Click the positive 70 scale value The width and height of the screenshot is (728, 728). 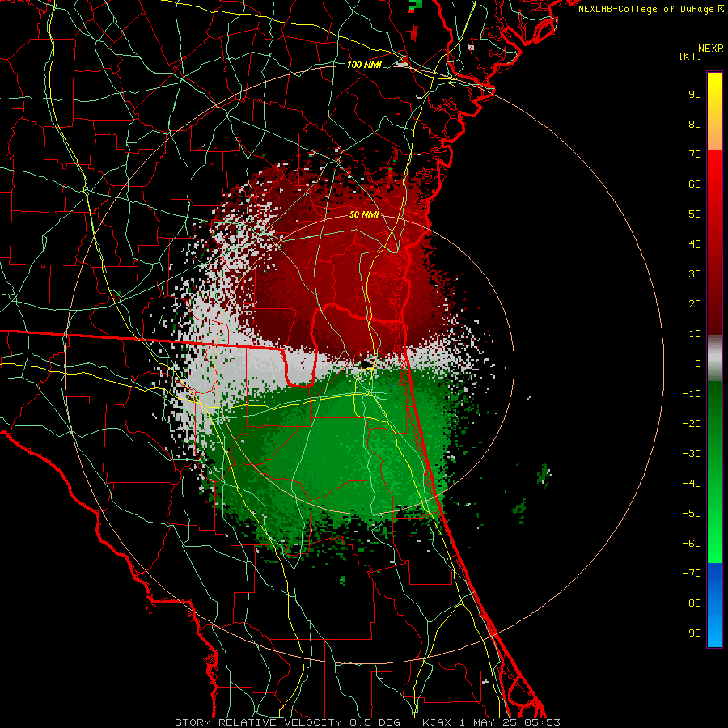click(x=695, y=154)
